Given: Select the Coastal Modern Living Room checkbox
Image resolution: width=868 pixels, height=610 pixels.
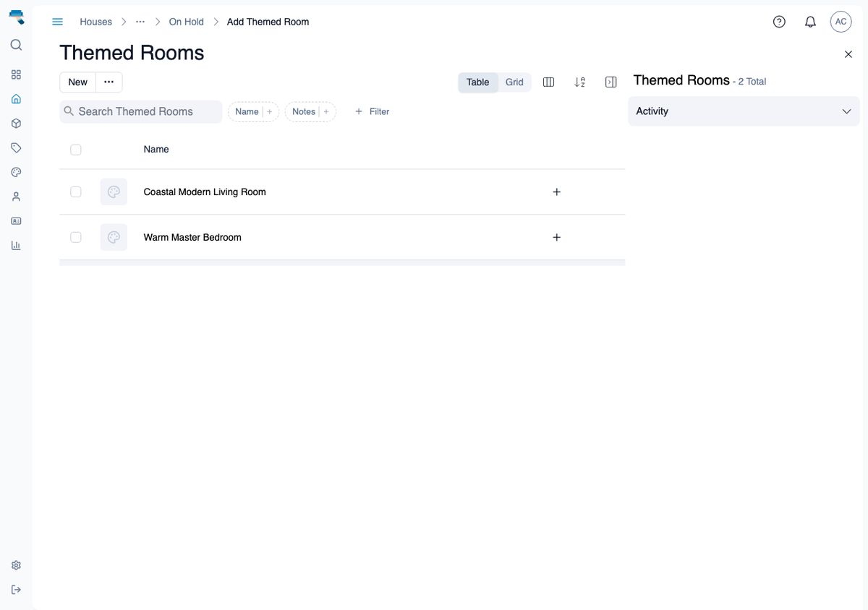Looking at the screenshot, I should point(76,192).
